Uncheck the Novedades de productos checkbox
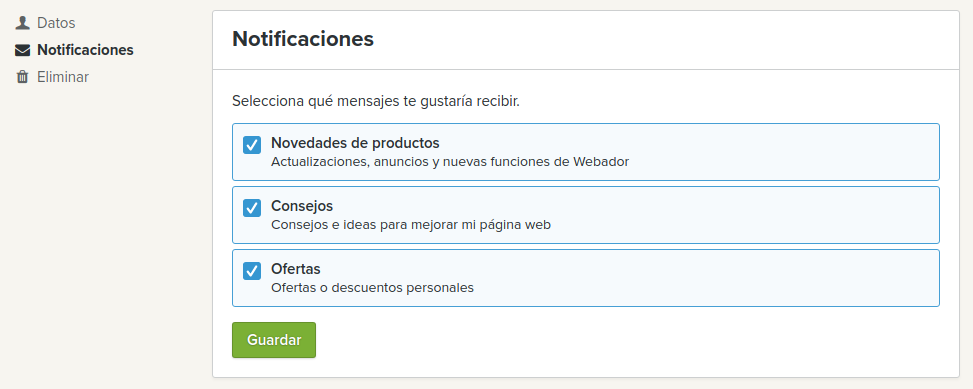The height and width of the screenshot is (389, 973). (x=251, y=145)
